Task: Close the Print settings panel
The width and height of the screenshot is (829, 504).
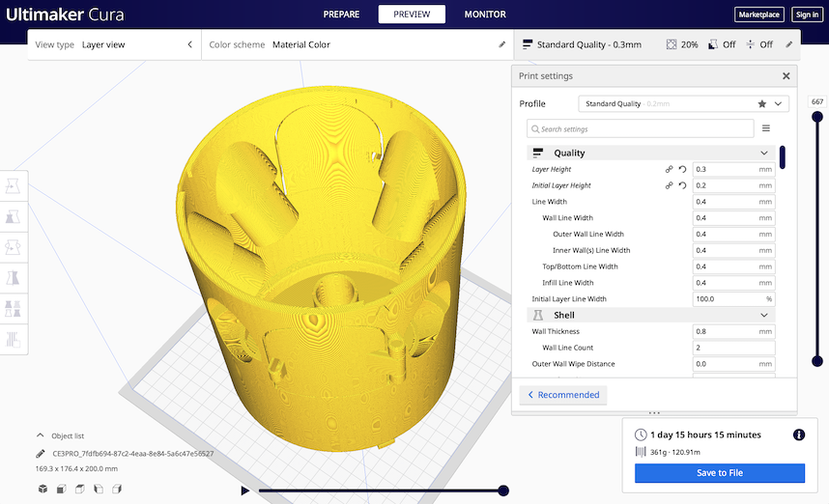Action: point(786,76)
